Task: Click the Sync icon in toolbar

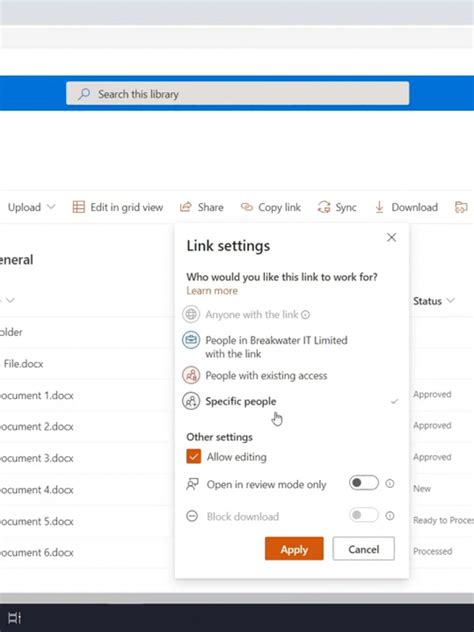Action: [324, 207]
